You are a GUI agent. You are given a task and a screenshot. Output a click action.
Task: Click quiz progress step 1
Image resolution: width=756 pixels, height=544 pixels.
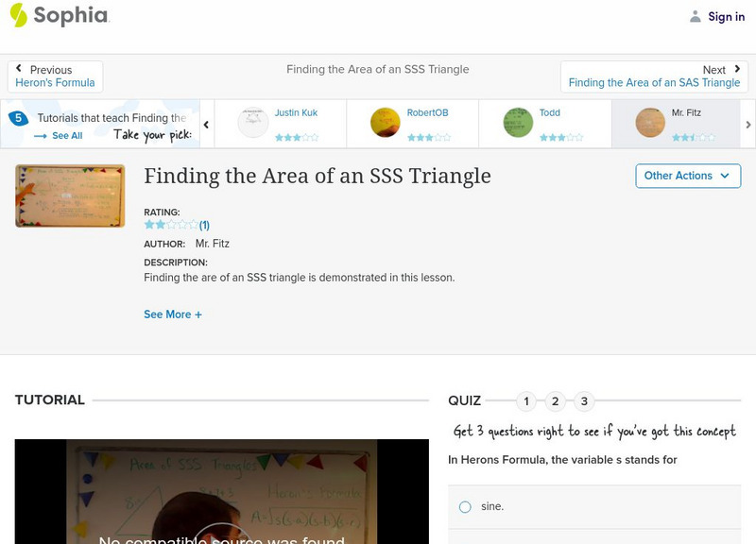(526, 400)
